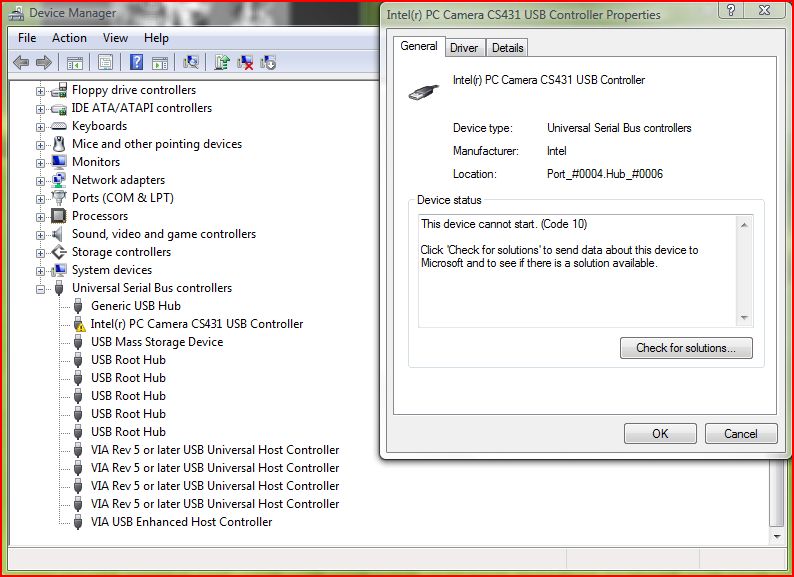Open the File menu
The height and width of the screenshot is (577, 794).
(27, 38)
